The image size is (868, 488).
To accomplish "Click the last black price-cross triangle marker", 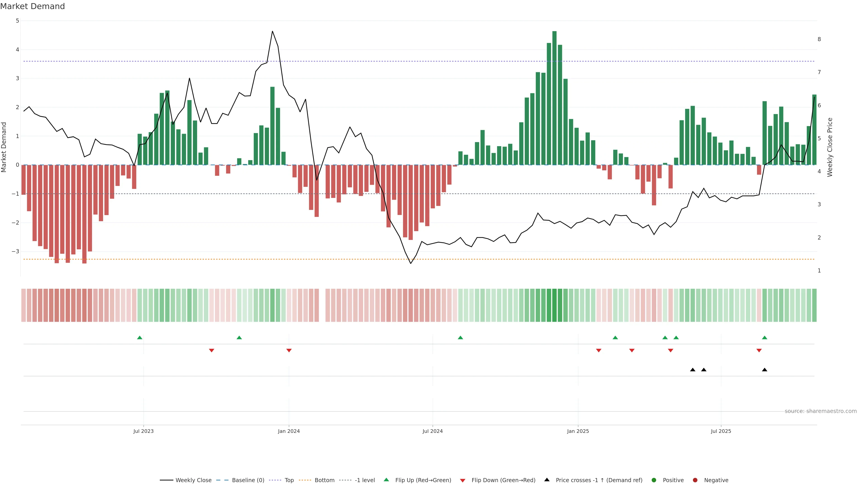I will (764, 370).
